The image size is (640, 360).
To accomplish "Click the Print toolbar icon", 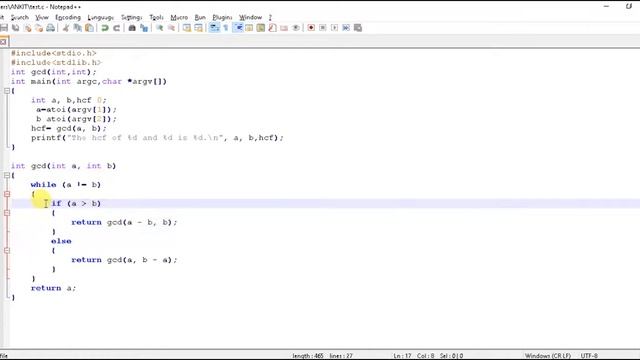I will click(51, 28).
